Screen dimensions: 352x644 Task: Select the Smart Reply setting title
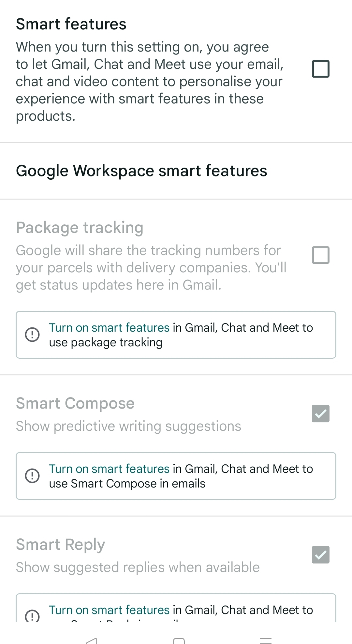click(61, 545)
